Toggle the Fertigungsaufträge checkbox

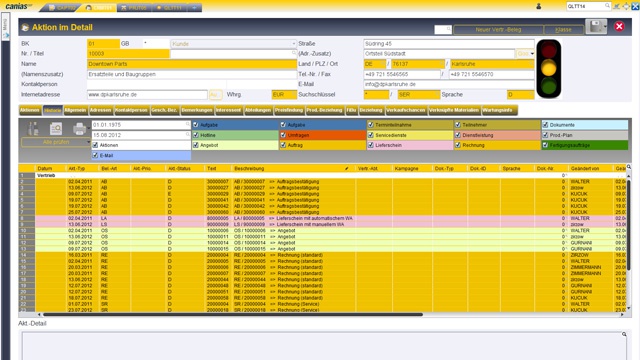545,145
